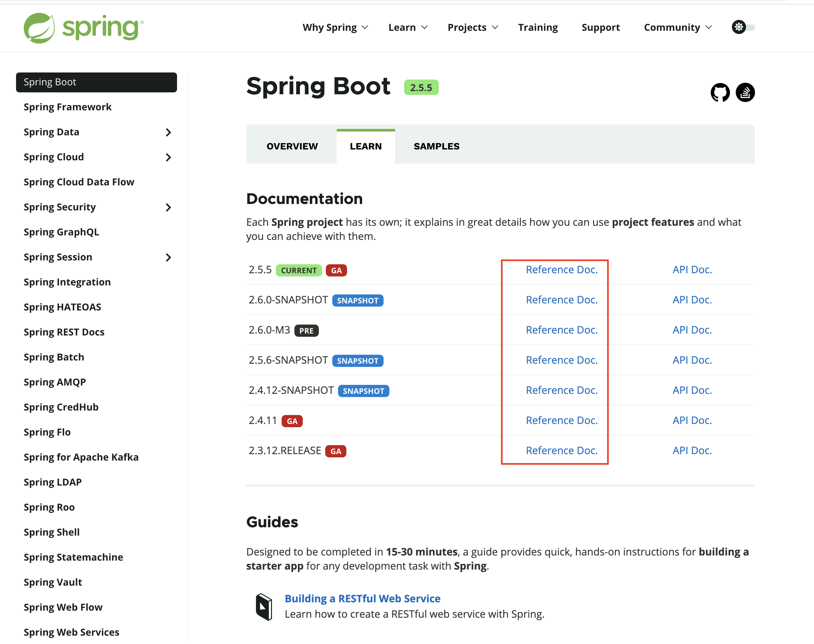This screenshot has width=814, height=644.
Task: Open the Projects dropdown menu
Action: pos(472,28)
